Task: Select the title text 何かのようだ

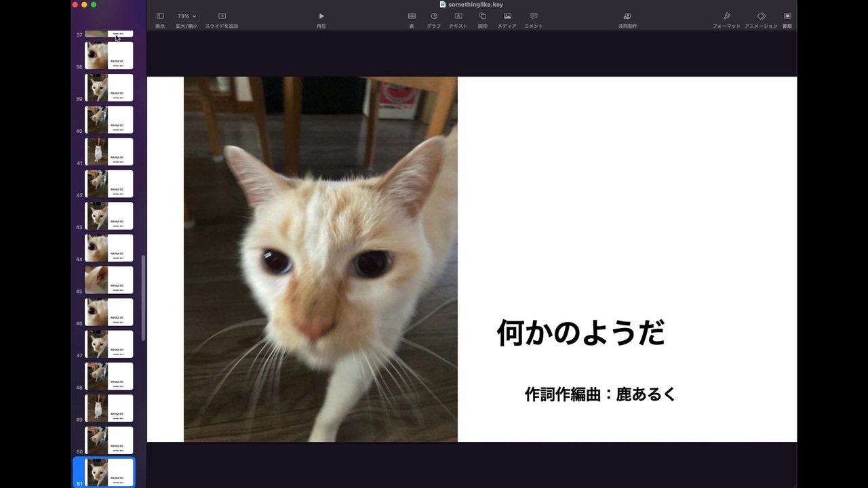Action: [x=581, y=333]
